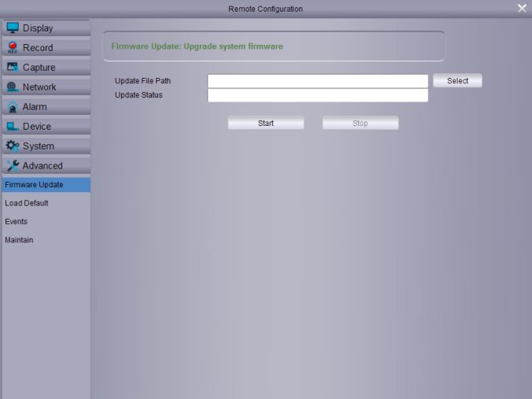This screenshot has width=532, height=399.
Task: Close the Remote Configuration window
Action: click(522, 9)
